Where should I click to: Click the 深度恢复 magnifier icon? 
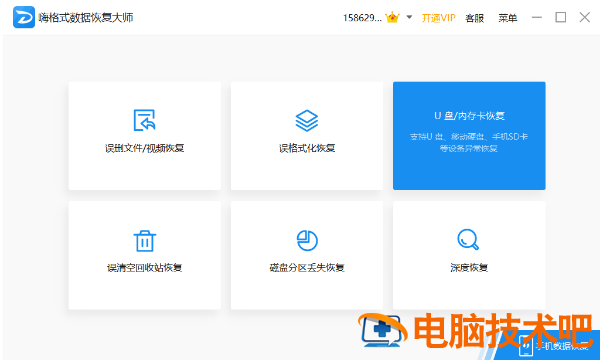(x=468, y=240)
